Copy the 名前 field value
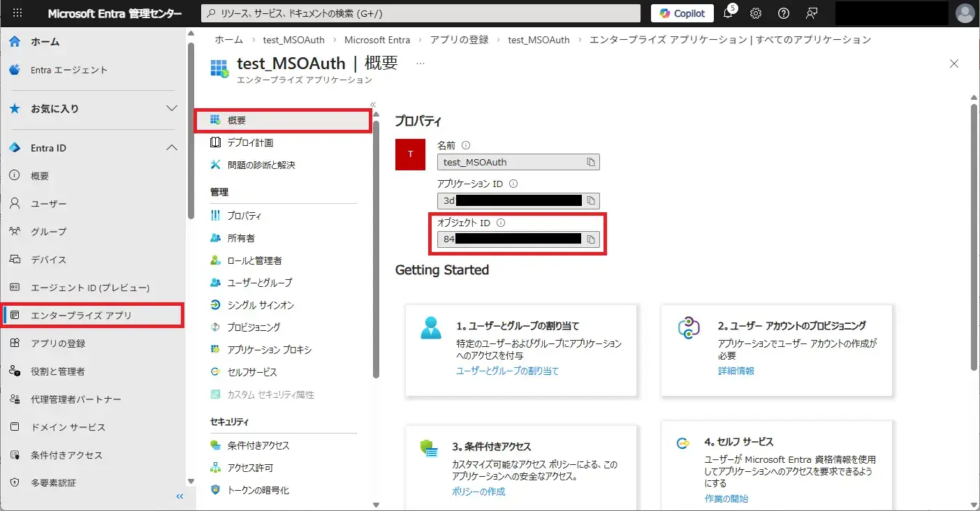980x511 pixels. pyautogui.click(x=590, y=162)
